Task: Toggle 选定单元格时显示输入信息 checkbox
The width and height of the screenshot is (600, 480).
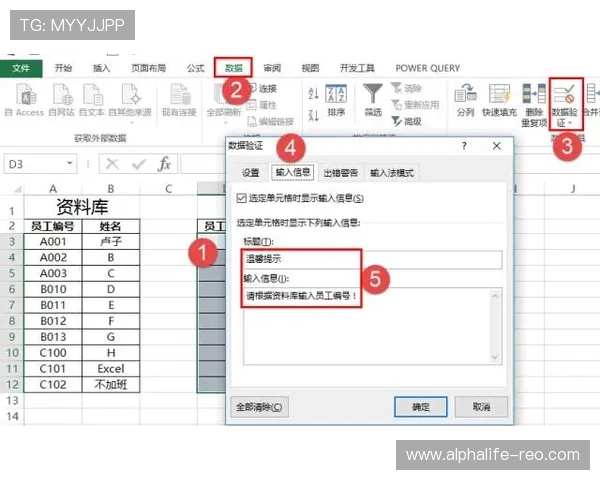Action: click(241, 198)
